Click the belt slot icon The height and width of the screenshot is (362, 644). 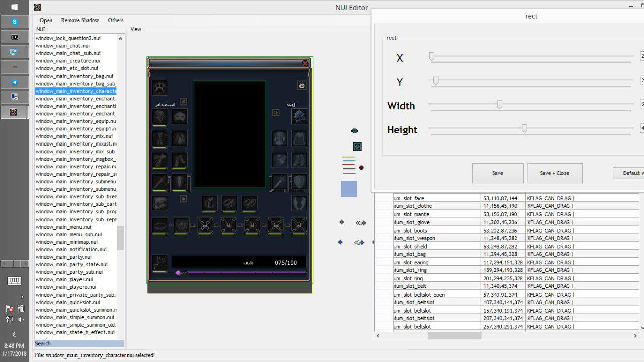(x=160, y=225)
